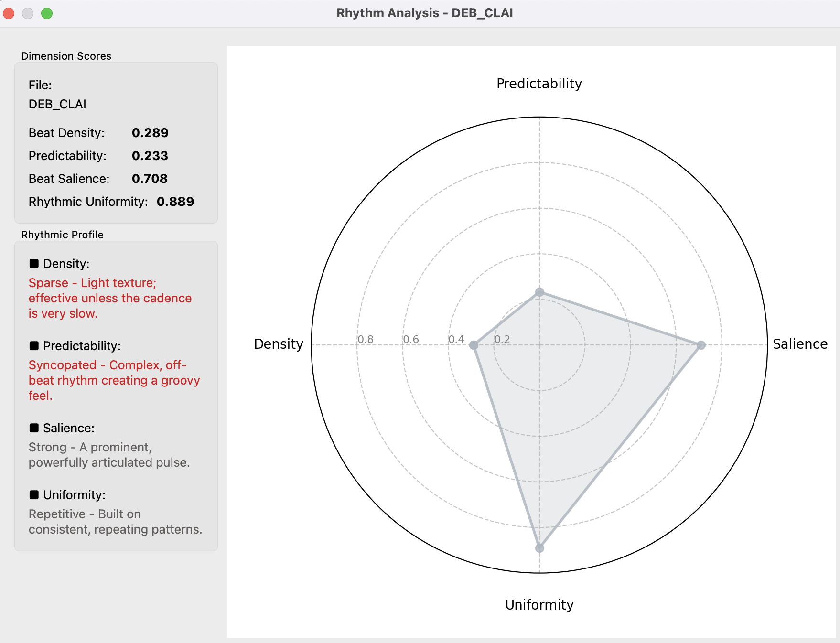Select the Predictability data point marker on chart
The height and width of the screenshot is (643, 840).
[x=539, y=292]
